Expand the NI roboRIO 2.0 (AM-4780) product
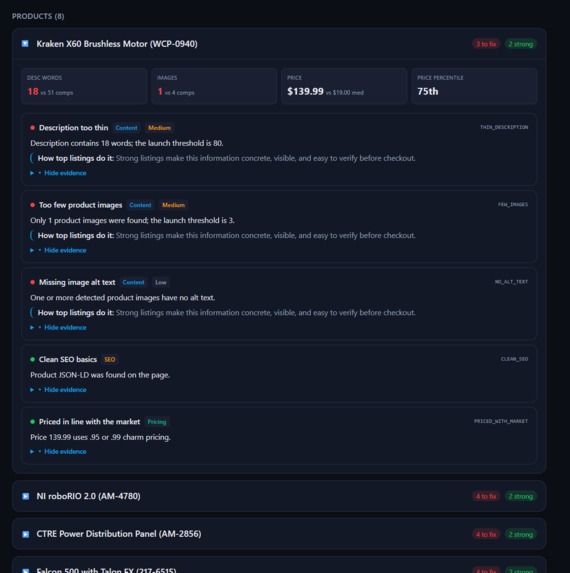The width and height of the screenshot is (570, 573). [x=26, y=496]
